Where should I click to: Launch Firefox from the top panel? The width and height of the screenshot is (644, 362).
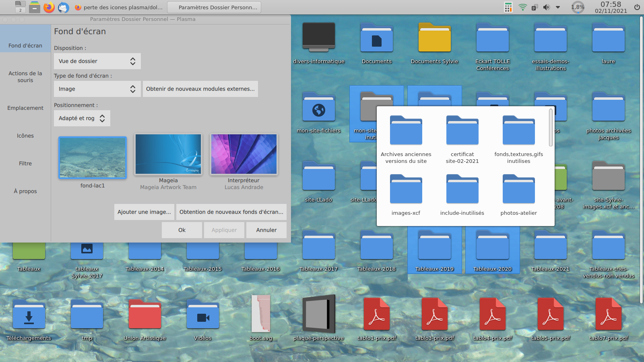[x=49, y=7]
